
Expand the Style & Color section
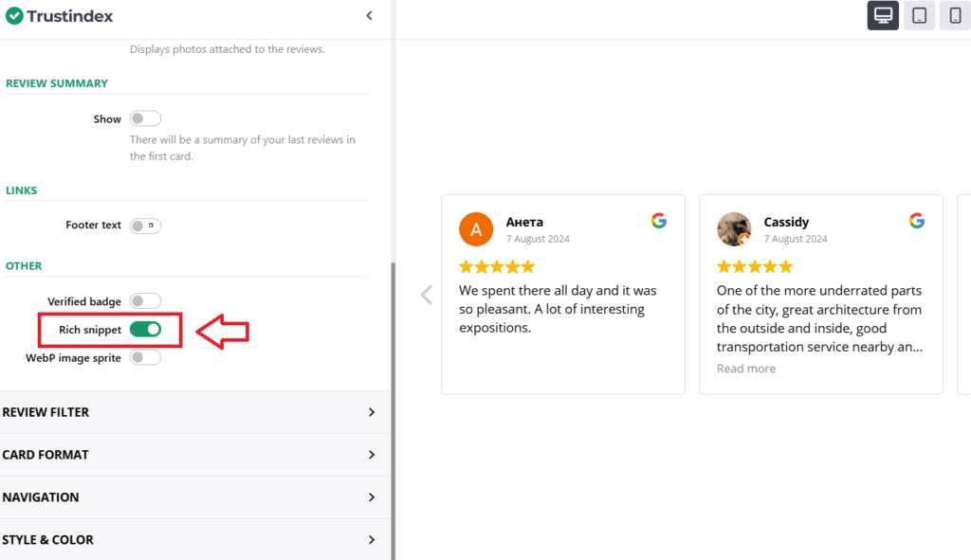[190, 540]
